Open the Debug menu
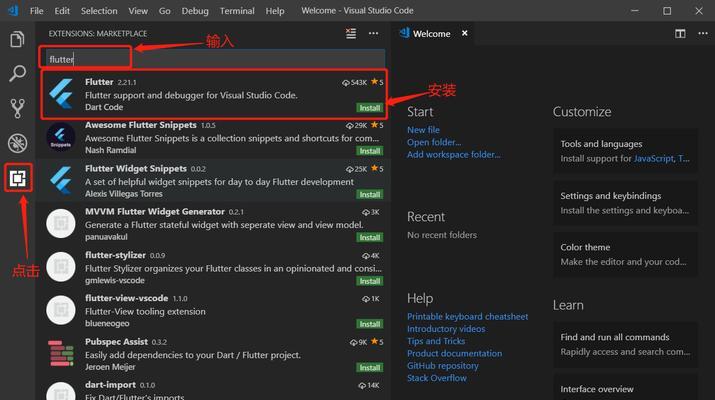Viewport: 715px width, 400px height. 195,10
